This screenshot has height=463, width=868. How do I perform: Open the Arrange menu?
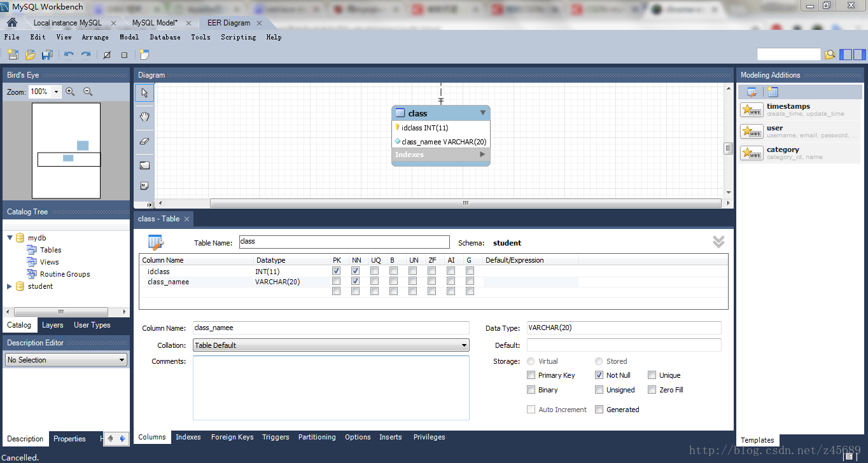[95, 37]
